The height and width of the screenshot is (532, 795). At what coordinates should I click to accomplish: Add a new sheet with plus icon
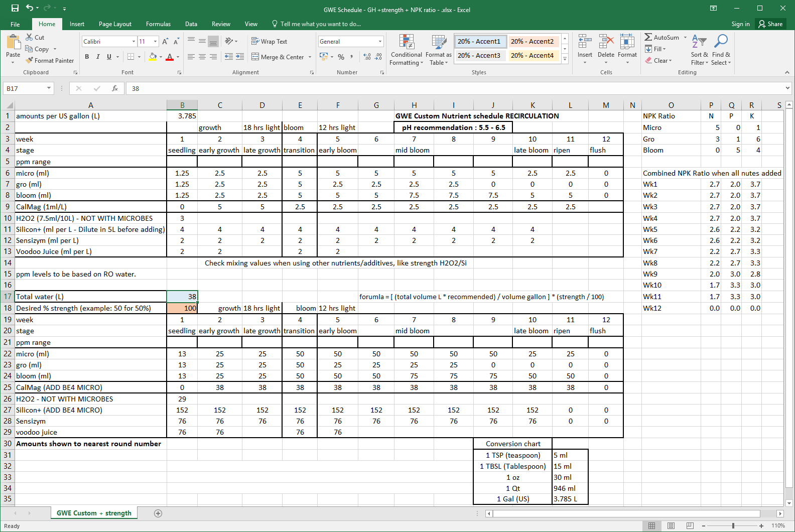click(158, 513)
